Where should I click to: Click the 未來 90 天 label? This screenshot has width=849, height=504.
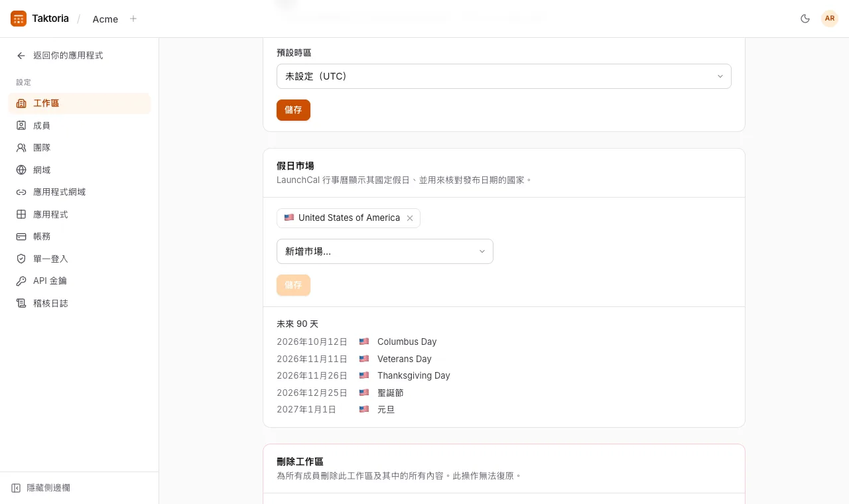297,324
